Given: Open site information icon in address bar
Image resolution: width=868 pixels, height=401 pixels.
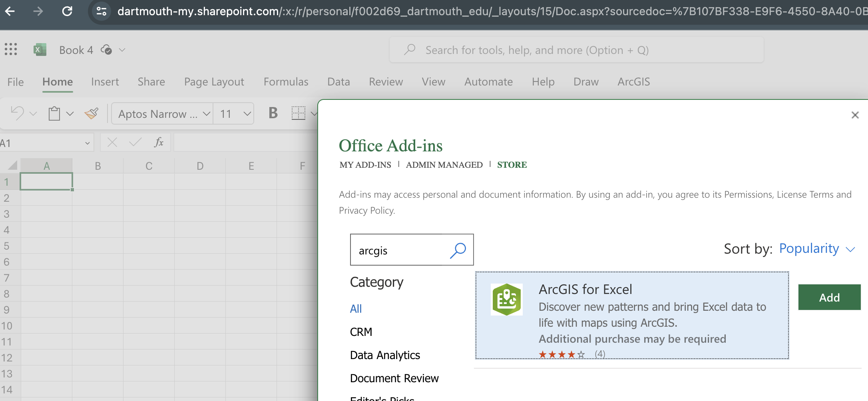Looking at the screenshot, I should (102, 11).
